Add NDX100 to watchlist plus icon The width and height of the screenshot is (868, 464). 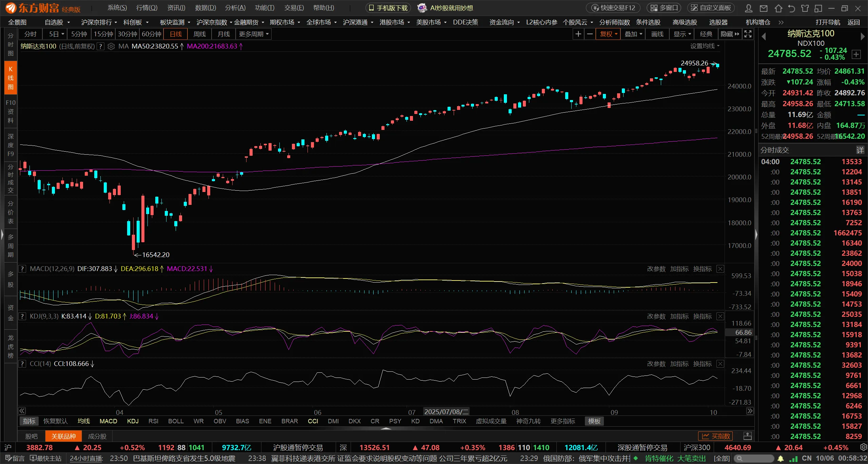[856, 54]
